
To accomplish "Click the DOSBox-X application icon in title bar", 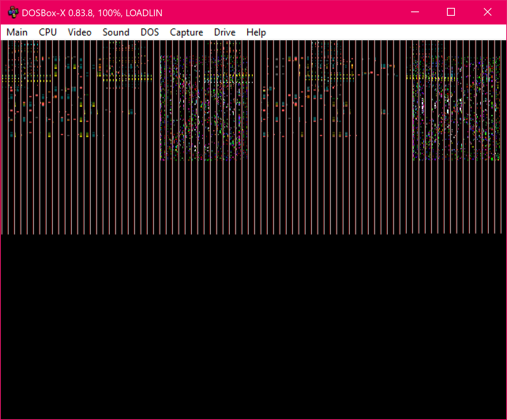I will click(13, 13).
